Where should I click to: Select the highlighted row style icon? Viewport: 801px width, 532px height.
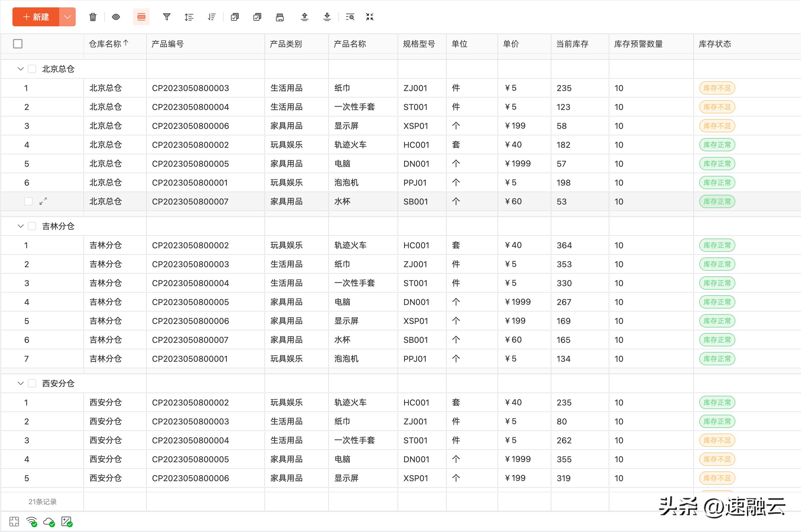tap(141, 17)
